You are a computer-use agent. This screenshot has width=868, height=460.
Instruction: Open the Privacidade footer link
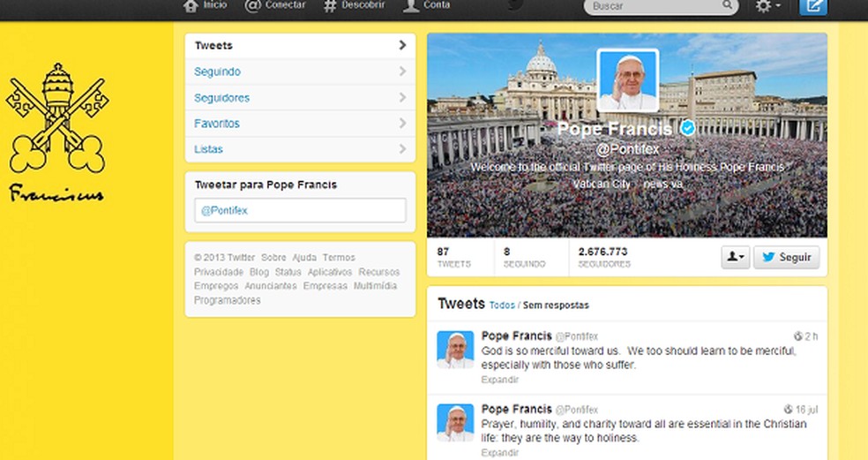219,272
